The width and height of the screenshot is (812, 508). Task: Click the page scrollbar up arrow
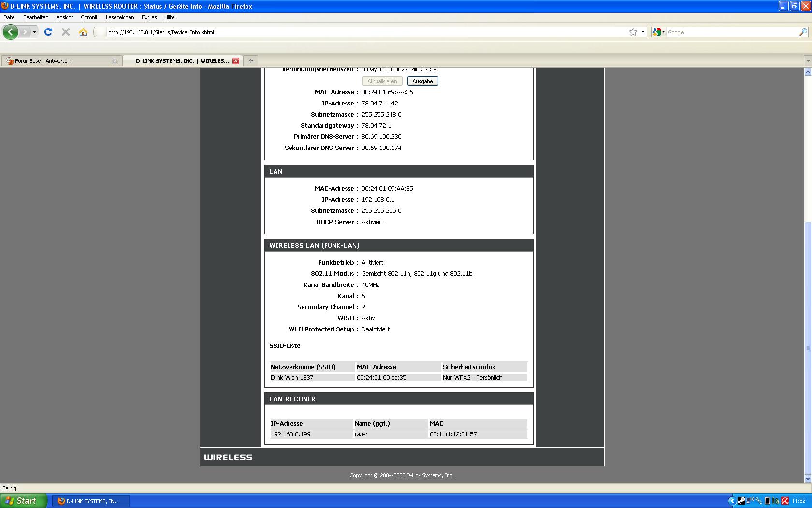click(x=808, y=72)
